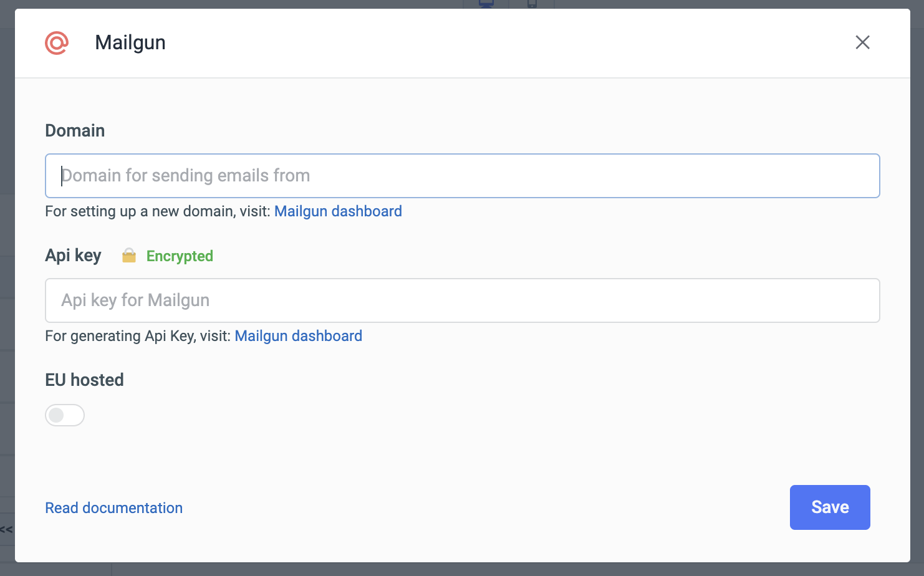924x576 pixels.
Task: Switch to desktop preview icon behind dialog
Action: point(486,3)
